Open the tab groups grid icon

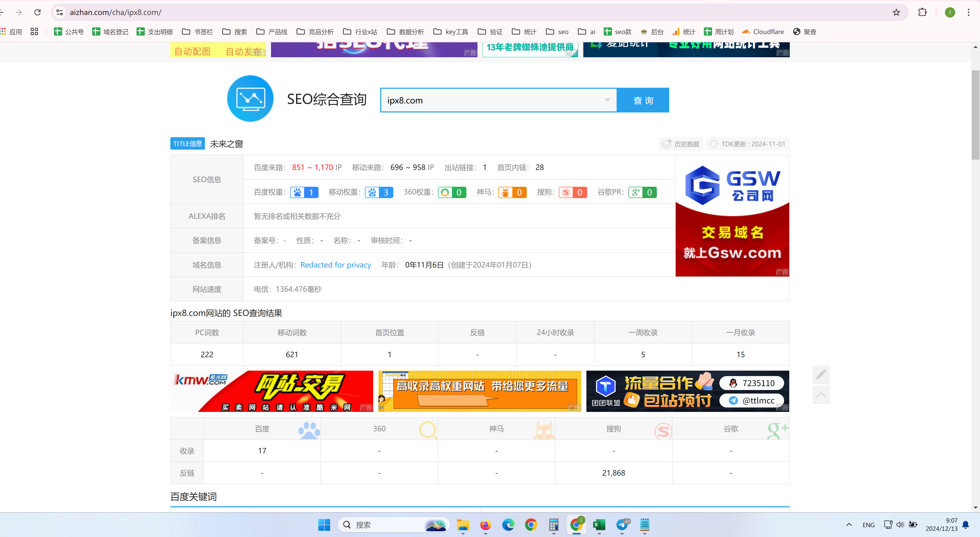[x=34, y=31]
